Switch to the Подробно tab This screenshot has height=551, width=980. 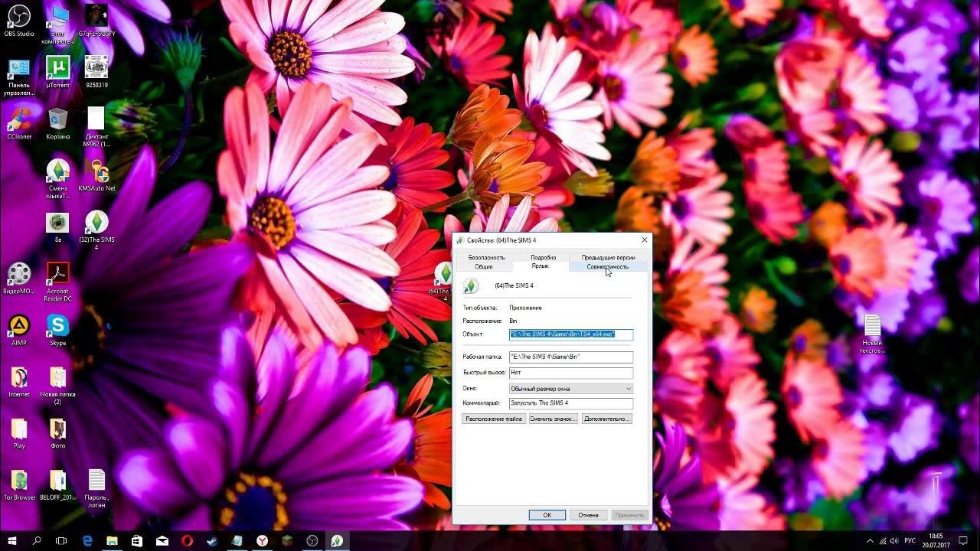(x=544, y=257)
